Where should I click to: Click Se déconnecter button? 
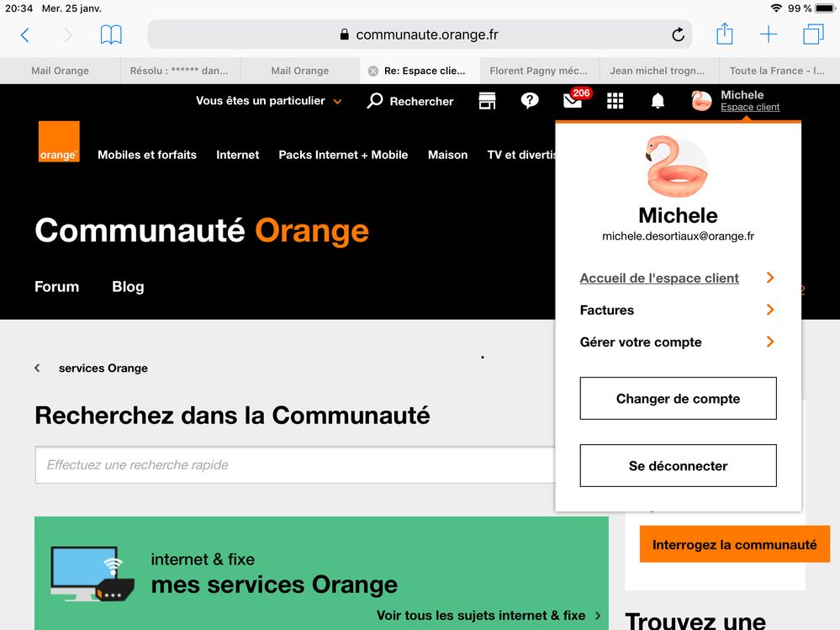[x=678, y=465]
